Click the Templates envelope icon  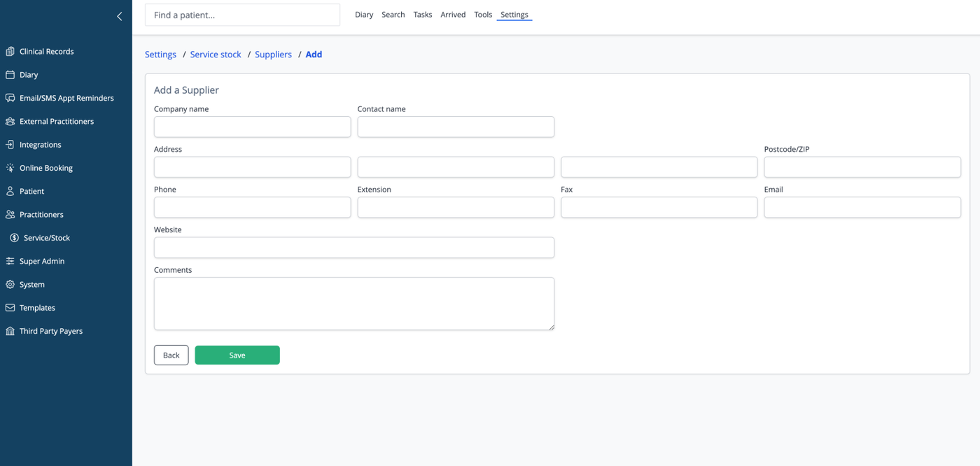tap(10, 308)
